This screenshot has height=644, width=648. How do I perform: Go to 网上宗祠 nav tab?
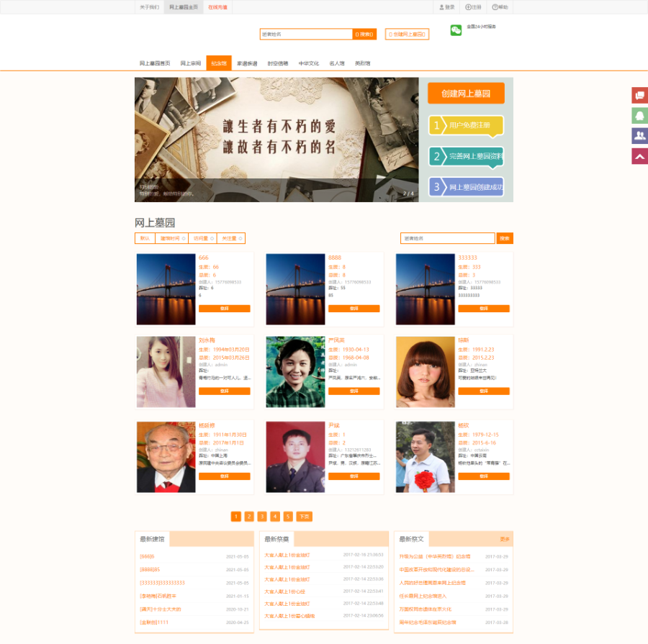coord(191,63)
